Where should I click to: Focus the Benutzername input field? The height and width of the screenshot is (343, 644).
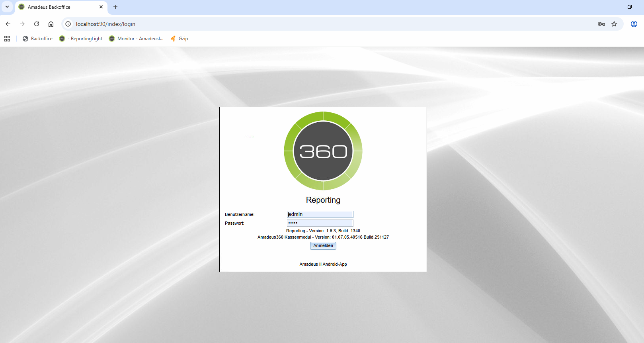tap(320, 214)
